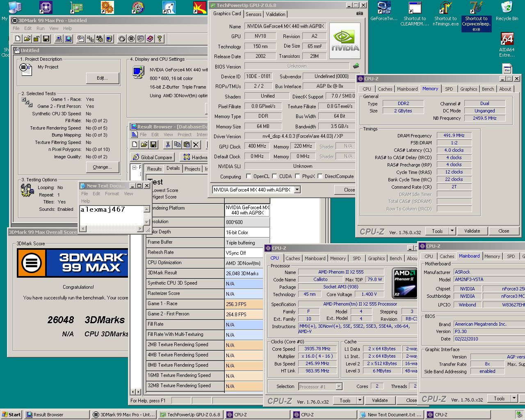Click the purple help book icon in 3DMark toolbar

coord(150,39)
